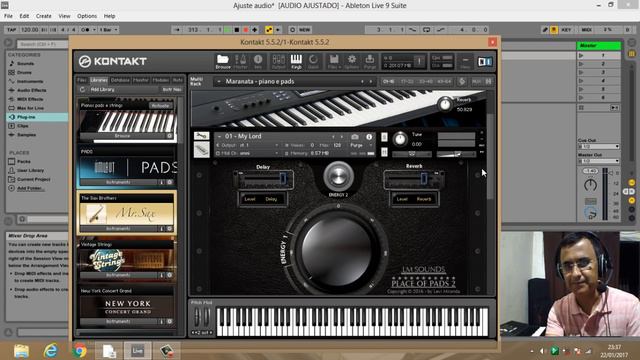Open the 1 Bar quantization dropdown
The width and height of the screenshot is (640, 360).
click(x=109, y=30)
